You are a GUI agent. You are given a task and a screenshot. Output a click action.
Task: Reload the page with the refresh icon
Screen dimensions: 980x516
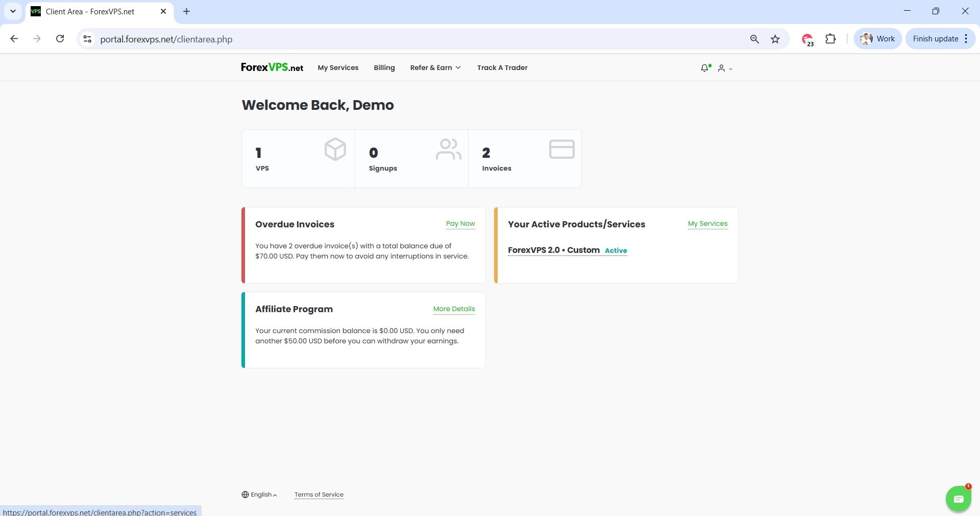[x=60, y=39]
